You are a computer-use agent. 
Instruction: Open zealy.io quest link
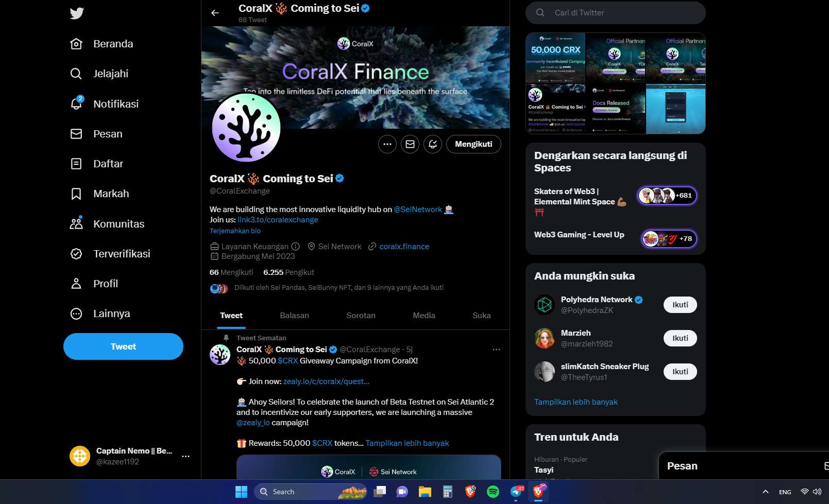click(326, 381)
